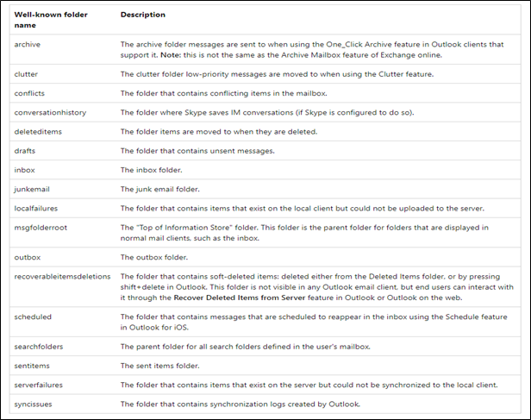Click the "Description" column header
531x420 pixels.
[x=143, y=16]
